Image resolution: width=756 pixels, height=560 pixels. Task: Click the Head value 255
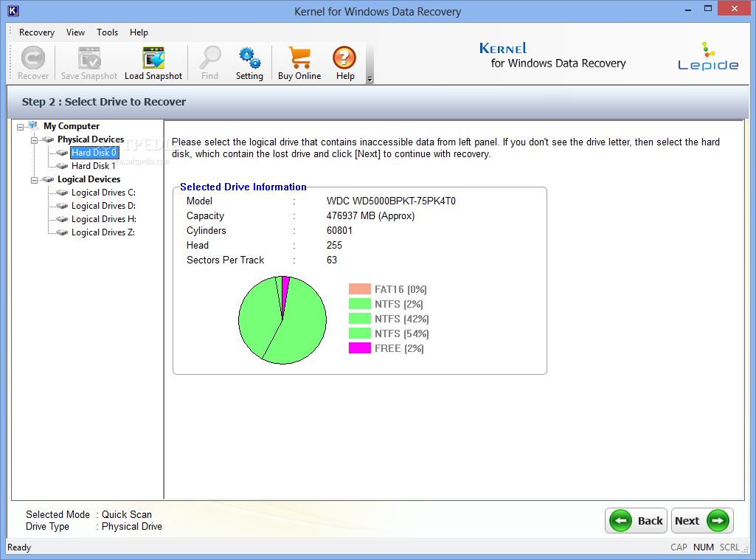click(x=334, y=246)
